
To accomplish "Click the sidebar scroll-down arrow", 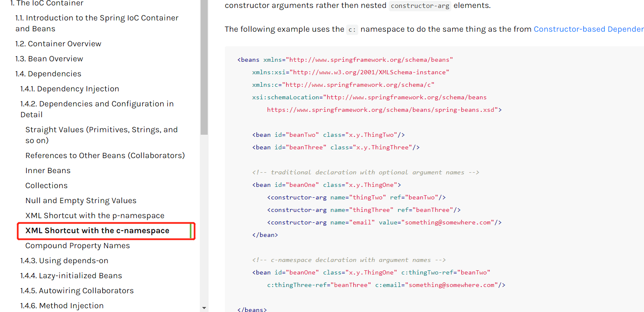I will click(204, 308).
